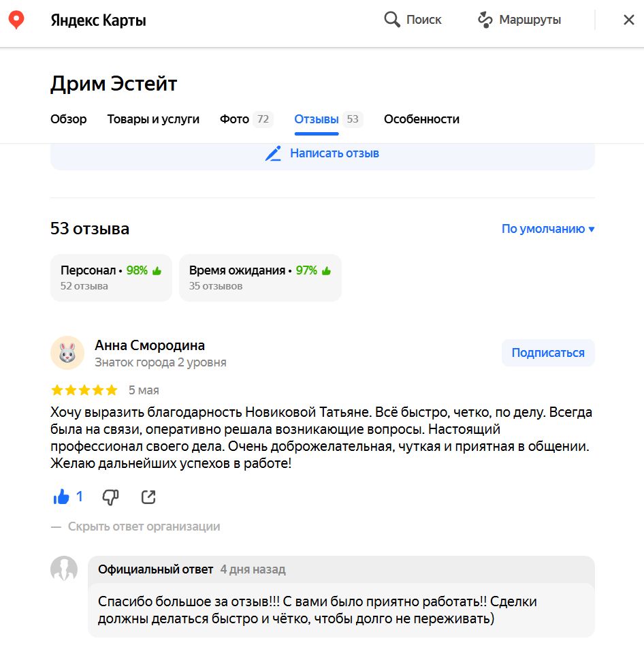Open the По умолчанию sorting dropdown
This screenshot has height=660, width=644.
545,229
